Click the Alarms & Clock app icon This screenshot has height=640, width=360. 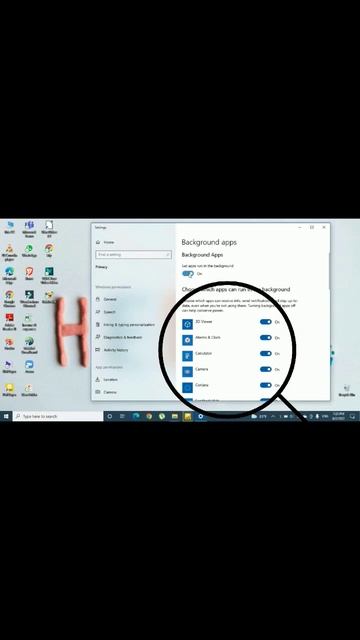(187, 340)
